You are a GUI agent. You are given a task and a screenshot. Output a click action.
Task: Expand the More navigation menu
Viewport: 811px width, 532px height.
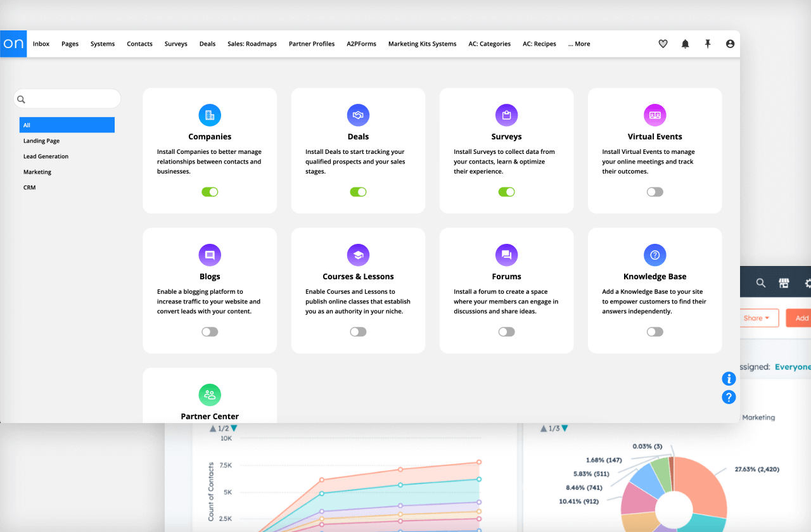pos(578,44)
